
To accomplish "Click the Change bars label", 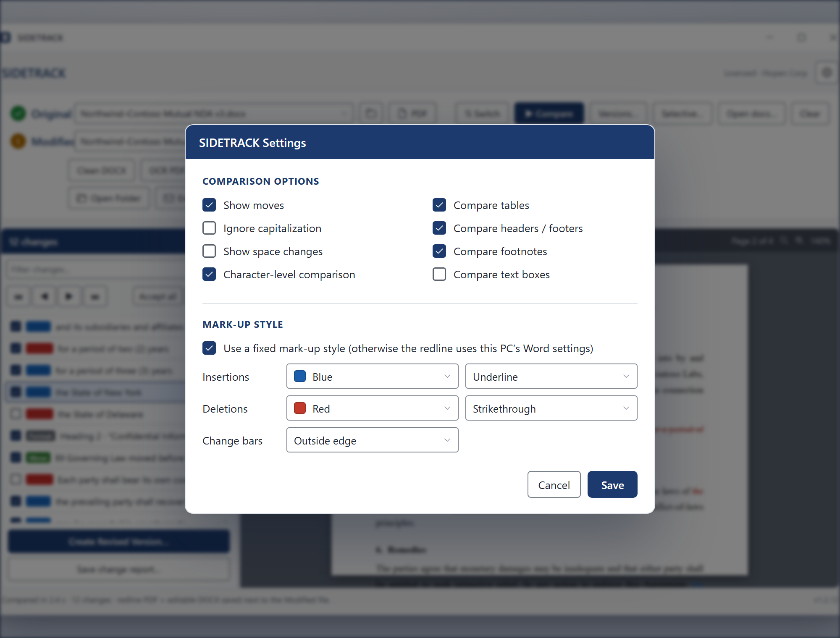I will 232,441.
